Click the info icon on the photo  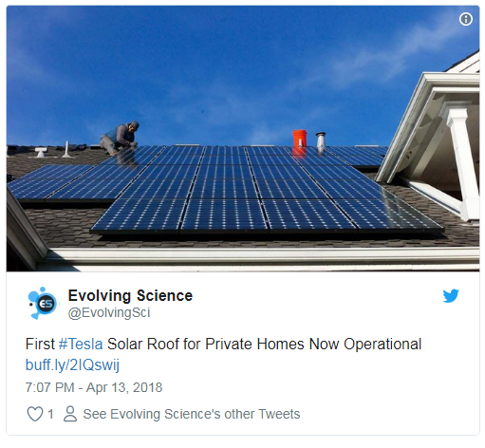(x=465, y=19)
